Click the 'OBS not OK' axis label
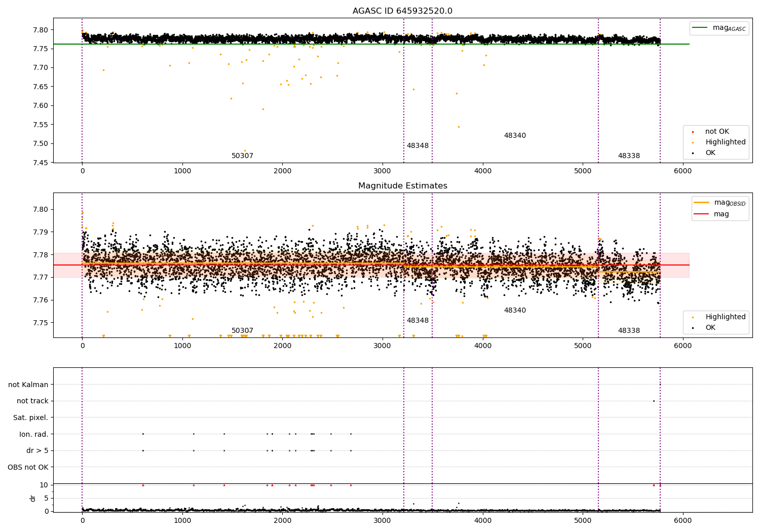Screen dimensions: 760x532 [x=28, y=467]
